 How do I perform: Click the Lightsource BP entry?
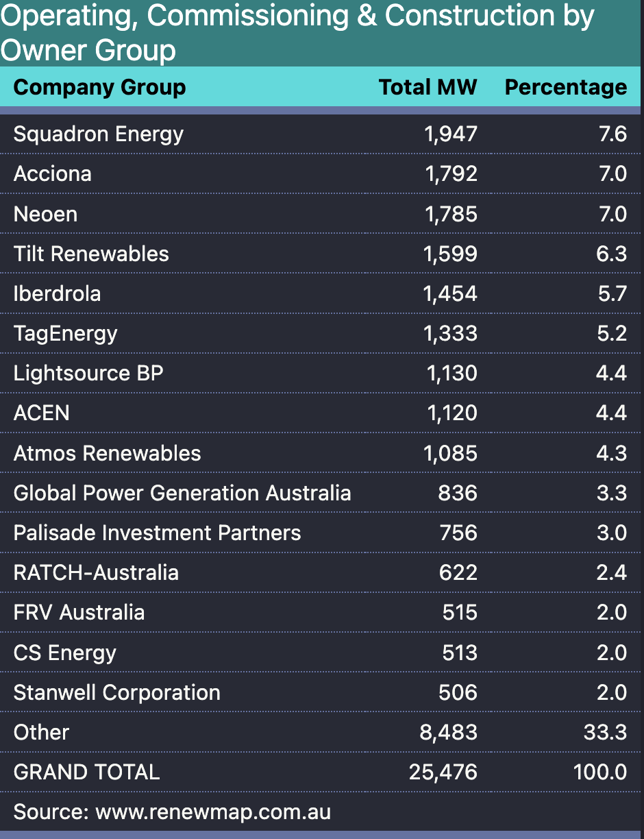88,374
